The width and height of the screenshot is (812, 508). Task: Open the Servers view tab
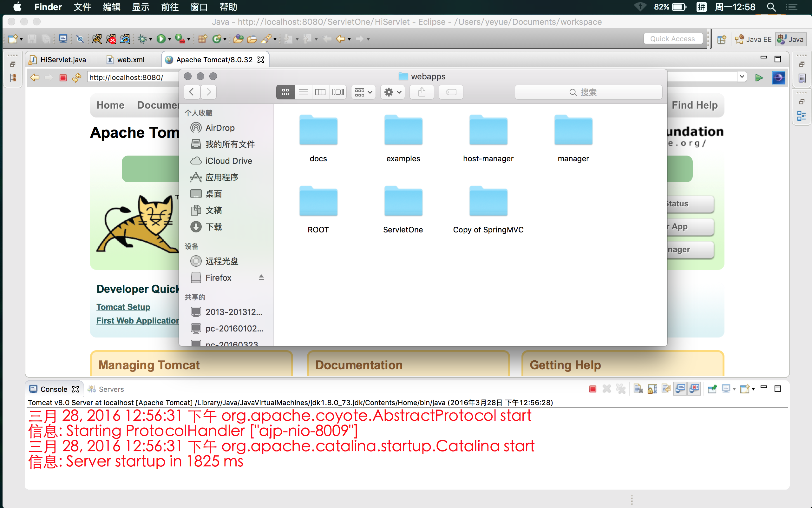pyautogui.click(x=106, y=389)
